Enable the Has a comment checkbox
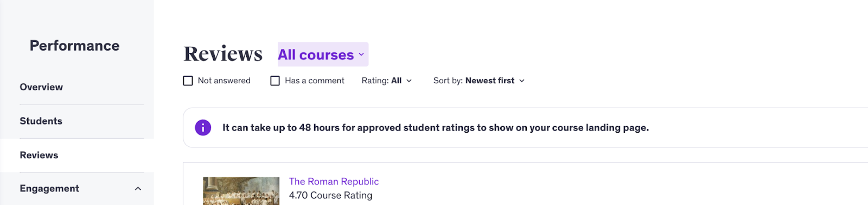Image resolution: width=868 pixels, height=205 pixels. pos(275,80)
